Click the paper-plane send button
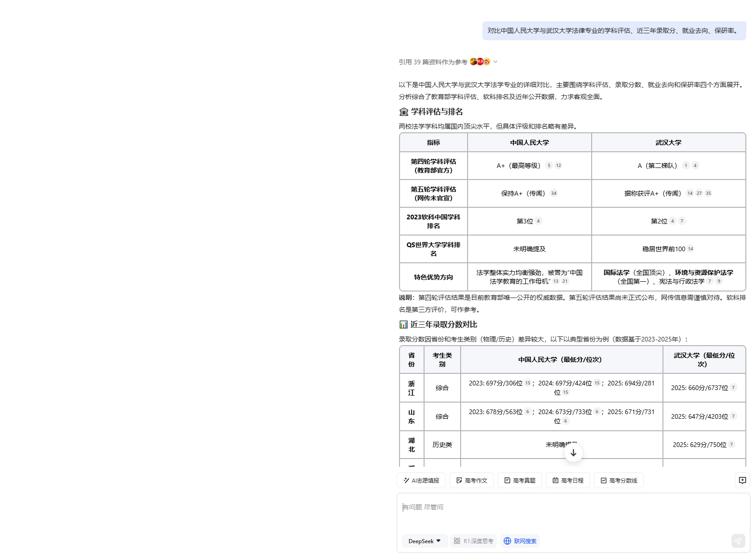This screenshot has height=558, width=756. tap(738, 540)
